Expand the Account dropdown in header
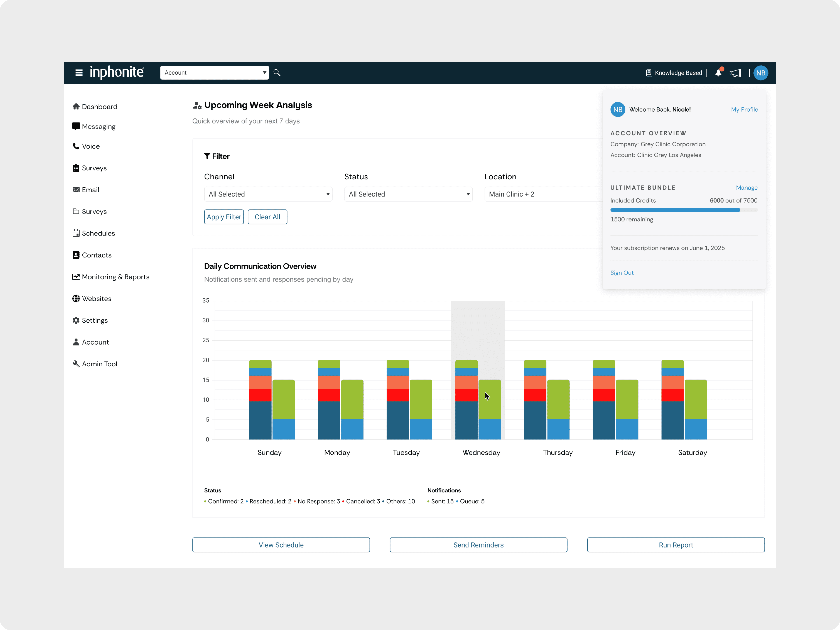The width and height of the screenshot is (840, 630). (215, 73)
